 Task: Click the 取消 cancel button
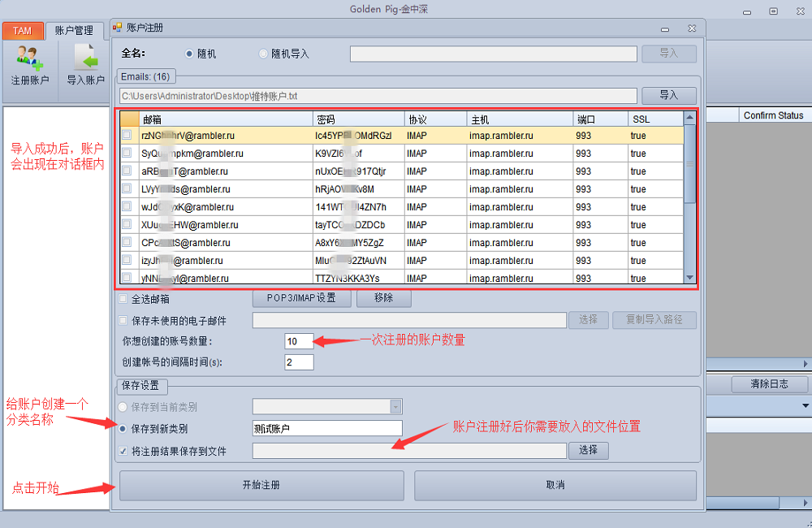point(555,485)
